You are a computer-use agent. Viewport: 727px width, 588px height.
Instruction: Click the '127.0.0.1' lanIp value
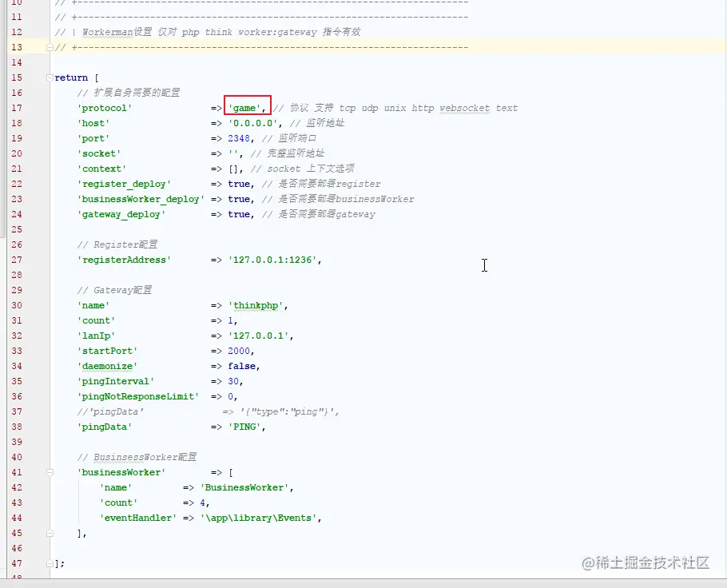tap(258, 336)
